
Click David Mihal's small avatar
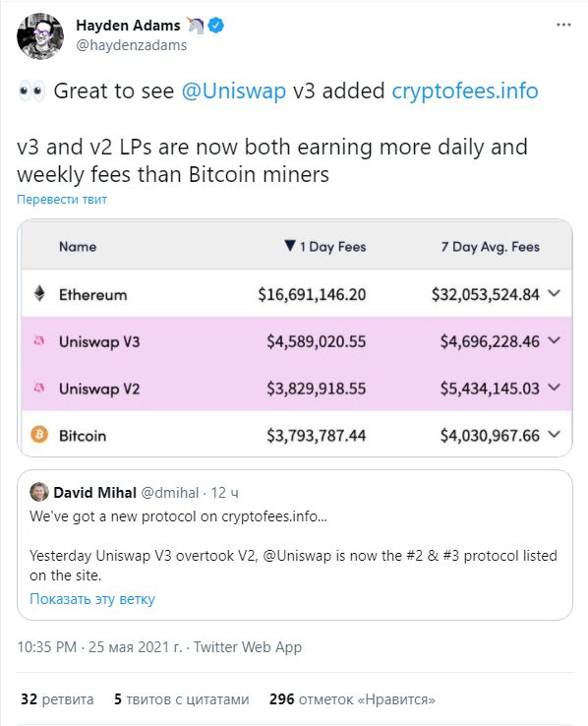(39, 492)
